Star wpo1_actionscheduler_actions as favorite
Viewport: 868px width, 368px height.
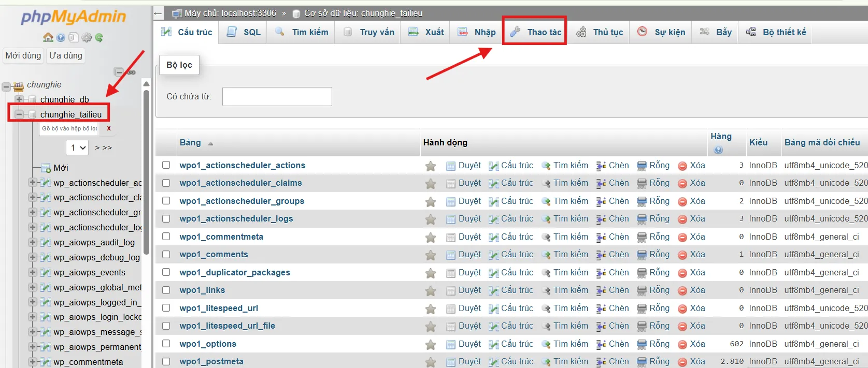click(430, 166)
